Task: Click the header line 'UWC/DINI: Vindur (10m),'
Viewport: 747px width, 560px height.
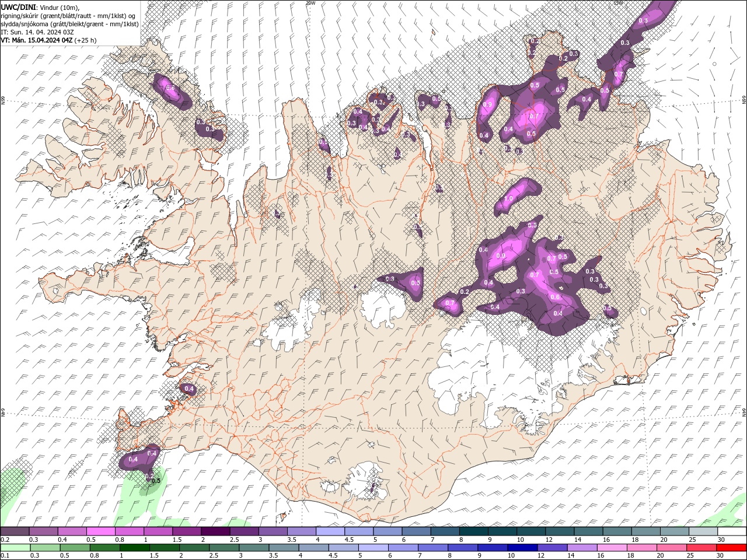Action: [40, 7]
